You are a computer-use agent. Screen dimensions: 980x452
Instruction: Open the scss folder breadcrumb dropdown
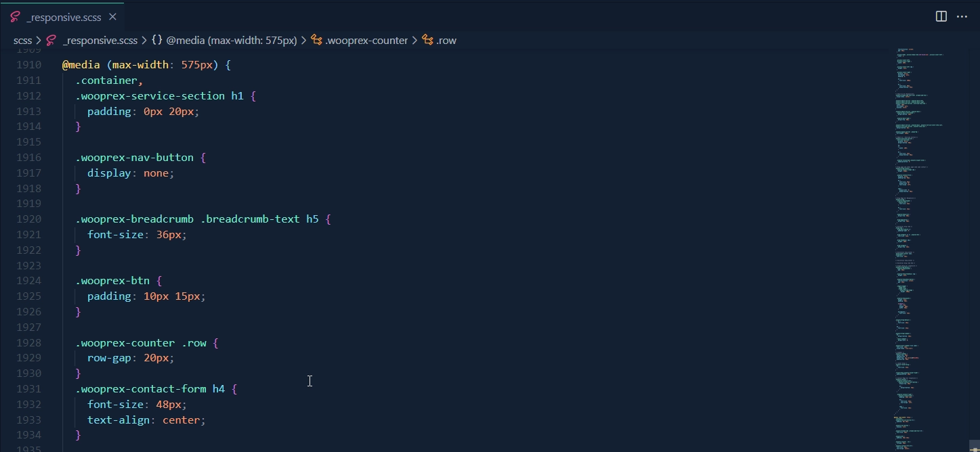tap(22, 41)
